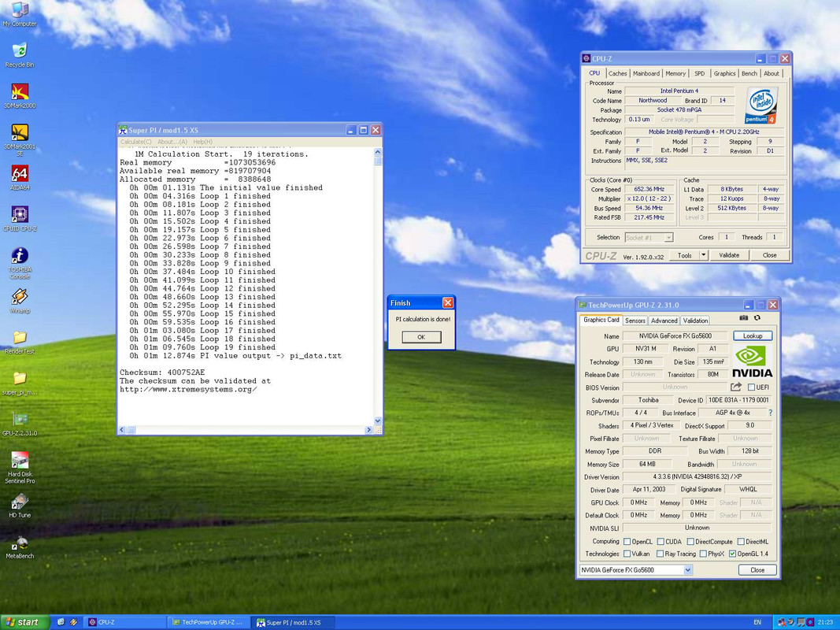Click Super PI vertical scrollbar down arrow
Image resolution: width=840 pixels, height=630 pixels.
[x=378, y=421]
